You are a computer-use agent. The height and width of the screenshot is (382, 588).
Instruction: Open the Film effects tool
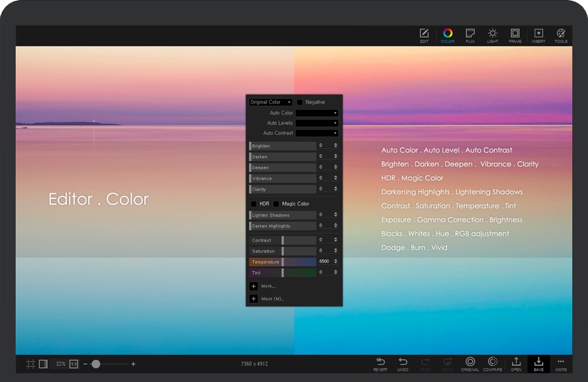point(470,35)
